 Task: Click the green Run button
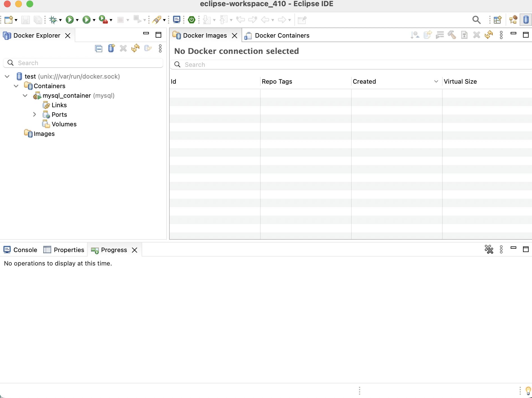pyautogui.click(x=69, y=20)
